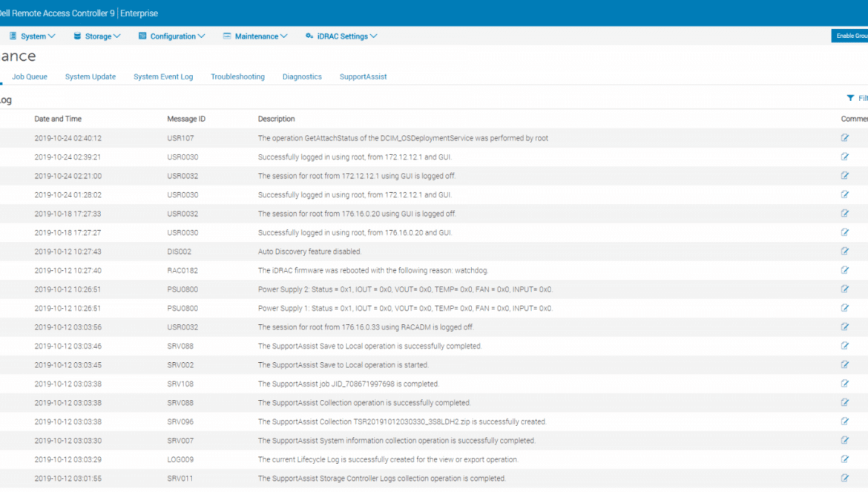
Task: Select the LOG009 message ID cell
Action: coord(180,459)
